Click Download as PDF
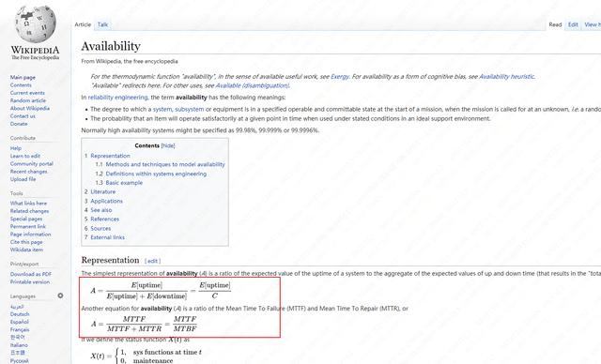This screenshot has height=364, width=601. point(31,274)
